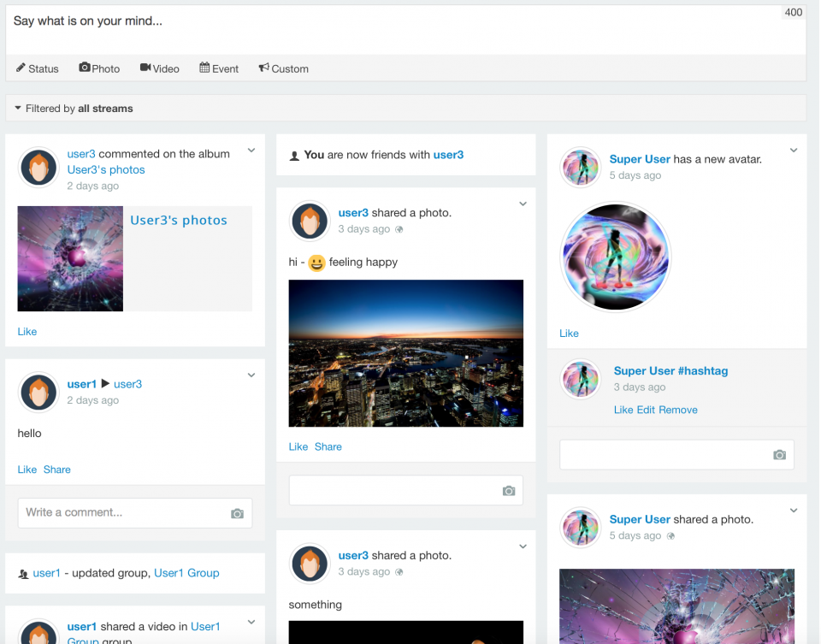This screenshot has width=821, height=644.
Task: Expand options for Super User shared photo post
Action: 794,511
